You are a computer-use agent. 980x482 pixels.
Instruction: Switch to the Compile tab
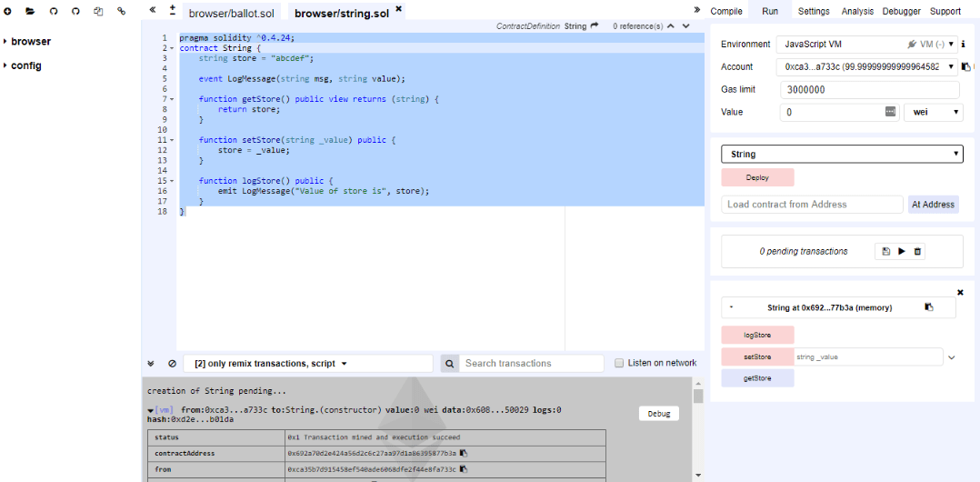click(725, 11)
